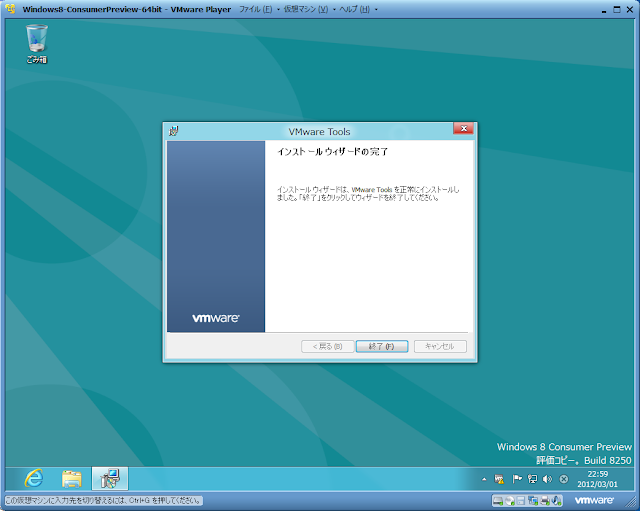Click the network tray icon
The width and height of the screenshot is (640, 511).
coord(532,479)
